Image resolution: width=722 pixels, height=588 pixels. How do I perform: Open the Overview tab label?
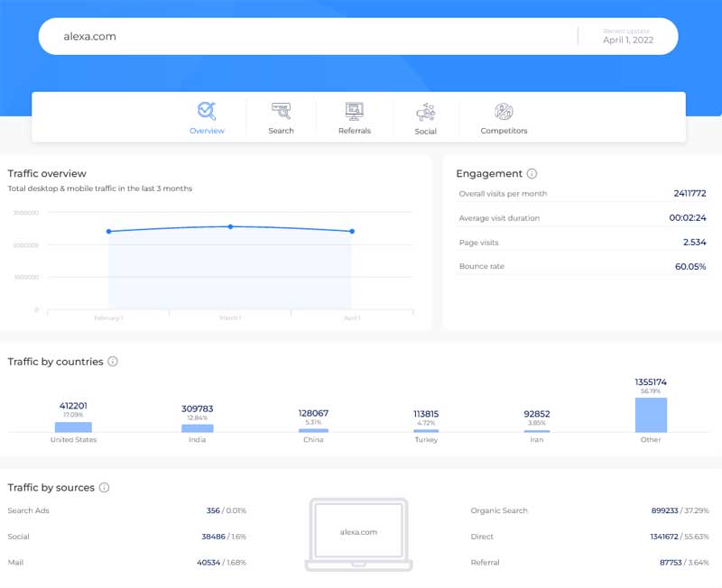(207, 131)
